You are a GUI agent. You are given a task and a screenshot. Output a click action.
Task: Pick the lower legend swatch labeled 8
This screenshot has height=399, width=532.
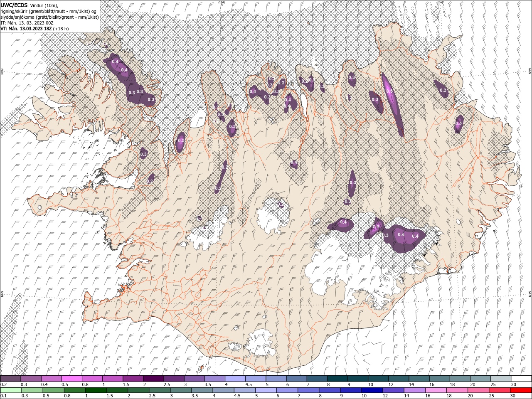coord(329,390)
